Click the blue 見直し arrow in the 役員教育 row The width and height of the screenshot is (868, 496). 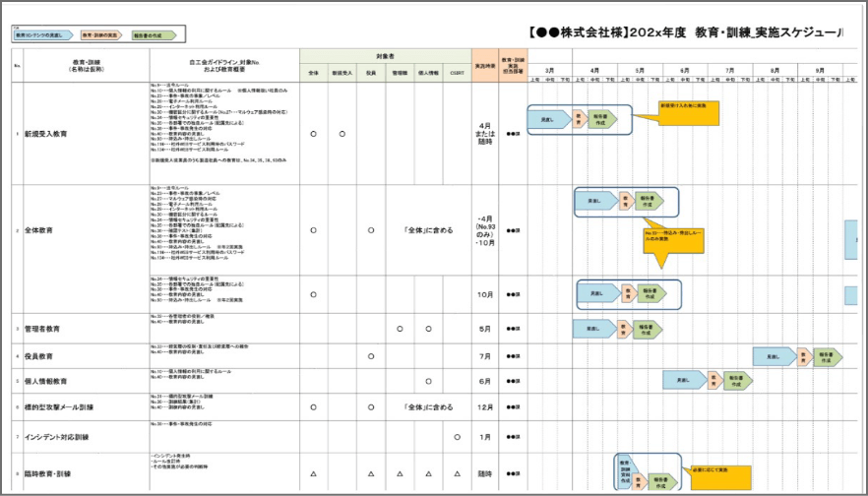tap(774, 356)
